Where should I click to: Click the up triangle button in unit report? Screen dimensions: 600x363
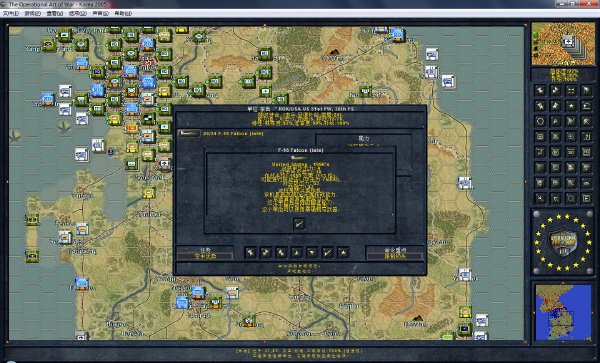click(297, 252)
